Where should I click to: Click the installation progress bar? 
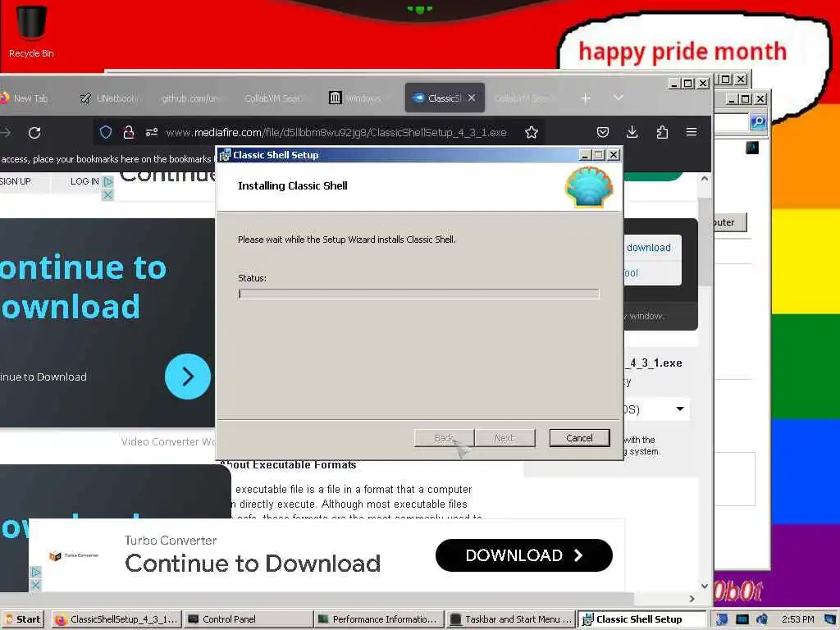point(419,294)
